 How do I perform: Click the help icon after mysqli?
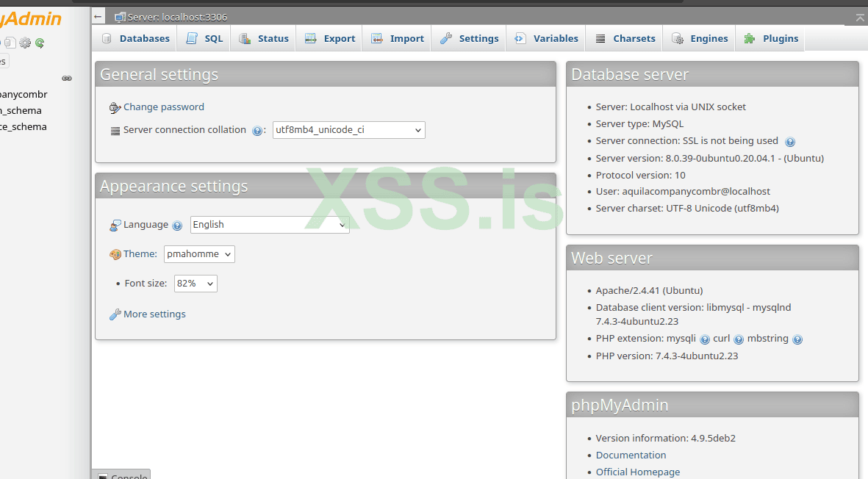pos(705,339)
